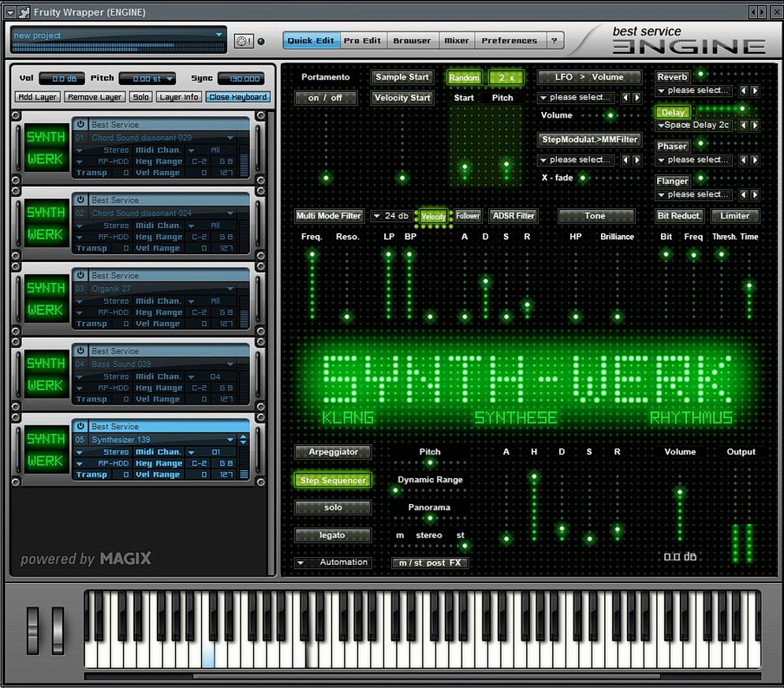Switch to the Quick Edit tab
This screenshot has height=688, width=784.
311,40
